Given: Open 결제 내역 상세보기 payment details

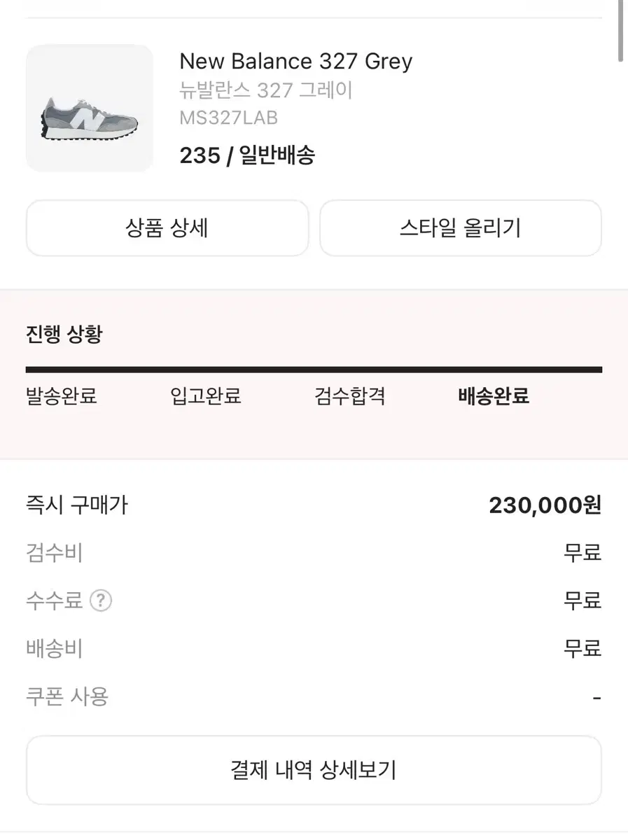Looking at the screenshot, I should coord(314,770).
